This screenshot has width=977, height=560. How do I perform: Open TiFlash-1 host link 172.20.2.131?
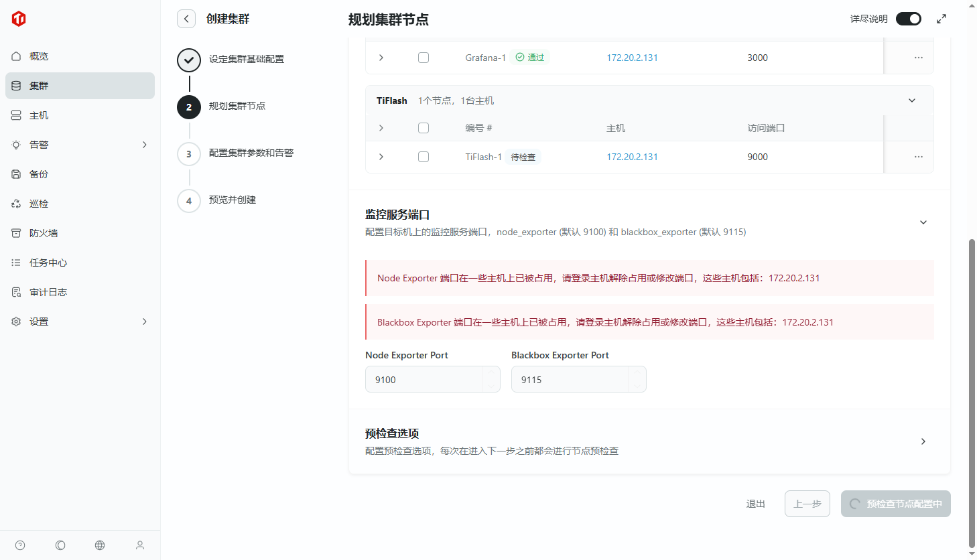pyautogui.click(x=632, y=157)
